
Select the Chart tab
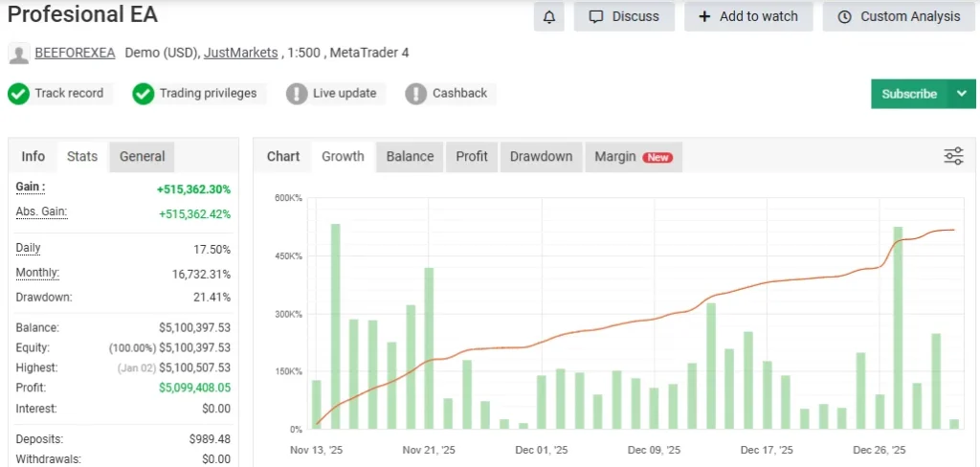click(x=283, y=156)
